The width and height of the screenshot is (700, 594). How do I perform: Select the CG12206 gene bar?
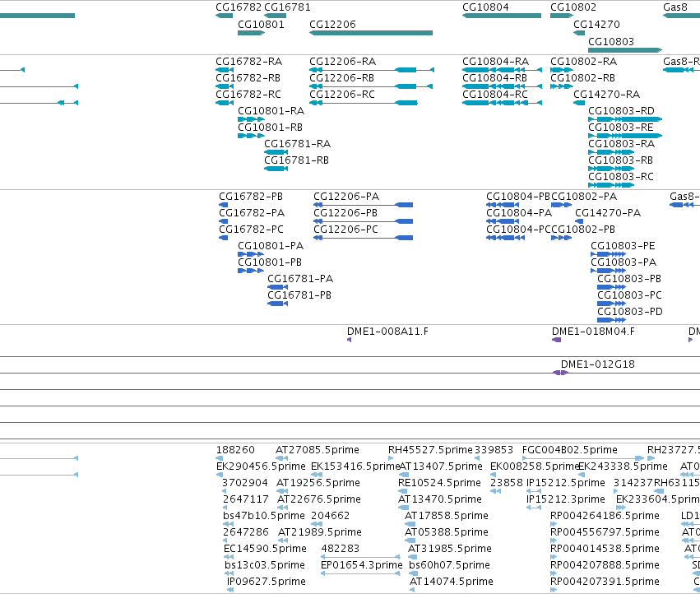pyautogui.click(x=370, y=33)
